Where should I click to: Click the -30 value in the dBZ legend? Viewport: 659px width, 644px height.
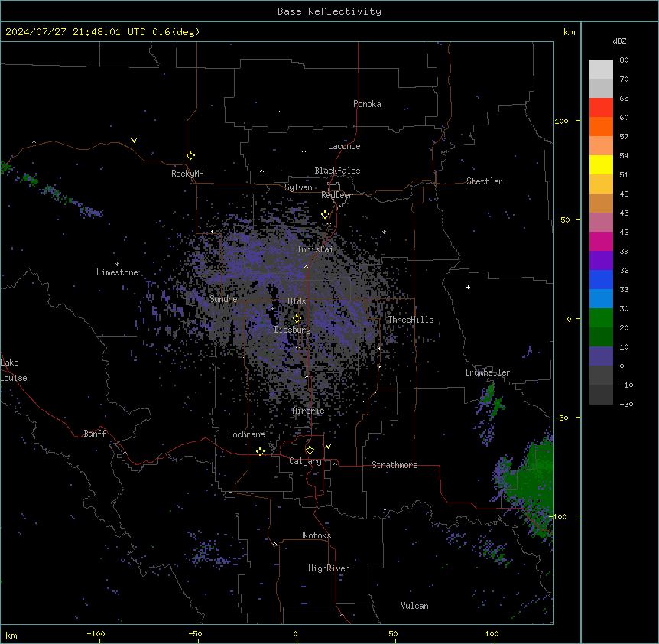pyautogui.click(x=626, y=405)
